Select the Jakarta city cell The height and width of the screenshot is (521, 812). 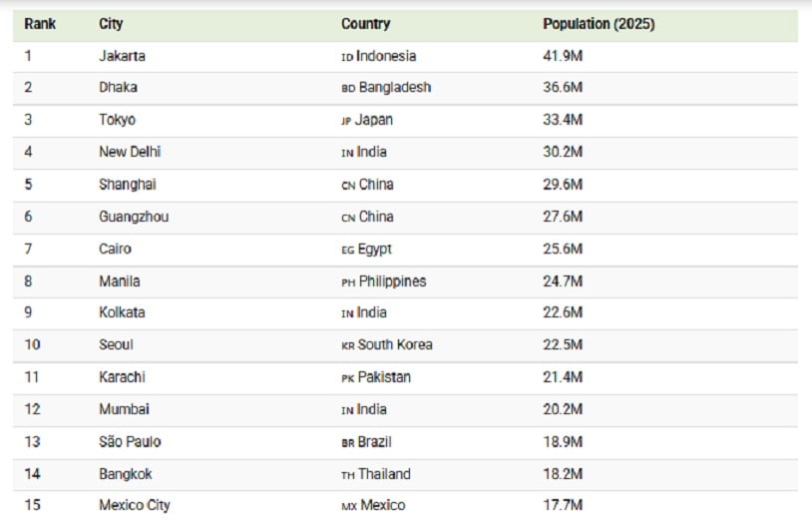[x=122, y=56]
